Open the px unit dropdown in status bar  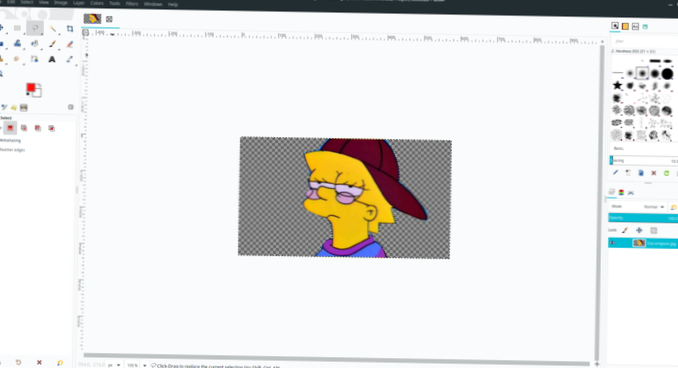pyautogui.click(x=115, y=365)
